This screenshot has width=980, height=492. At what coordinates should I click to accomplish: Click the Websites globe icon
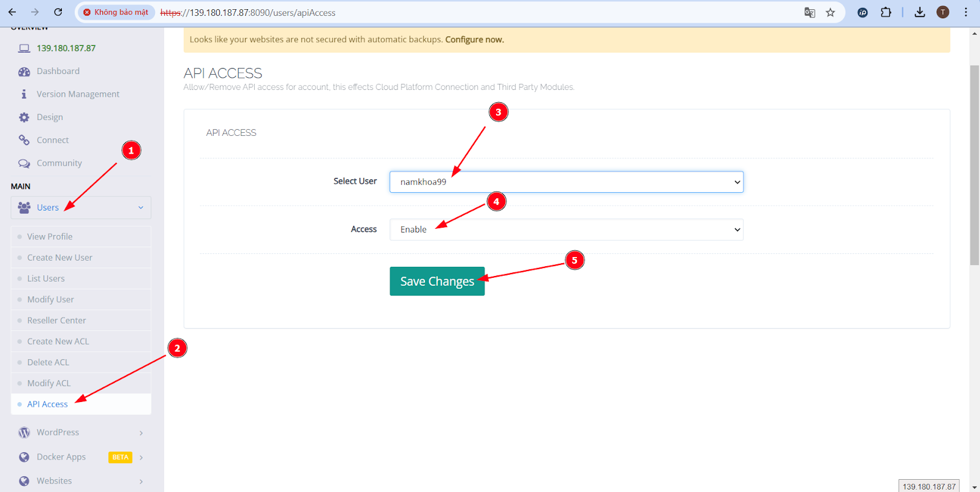tap(24, 481)
